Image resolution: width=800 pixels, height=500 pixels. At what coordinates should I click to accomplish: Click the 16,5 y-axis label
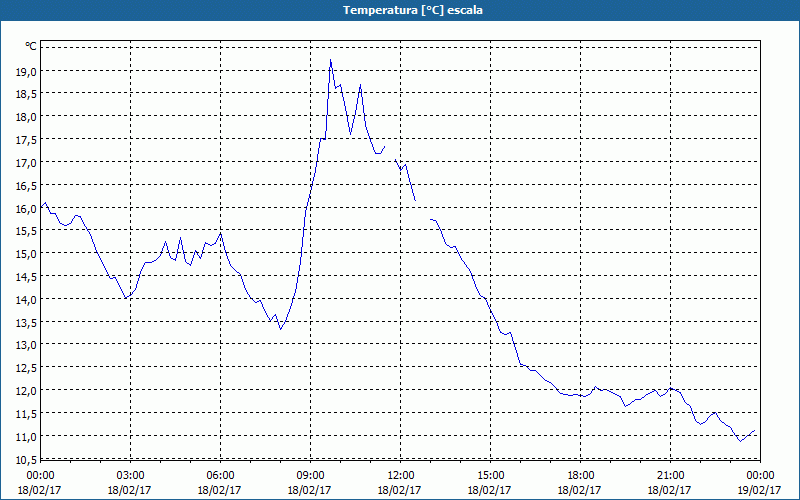click(27, 187)
